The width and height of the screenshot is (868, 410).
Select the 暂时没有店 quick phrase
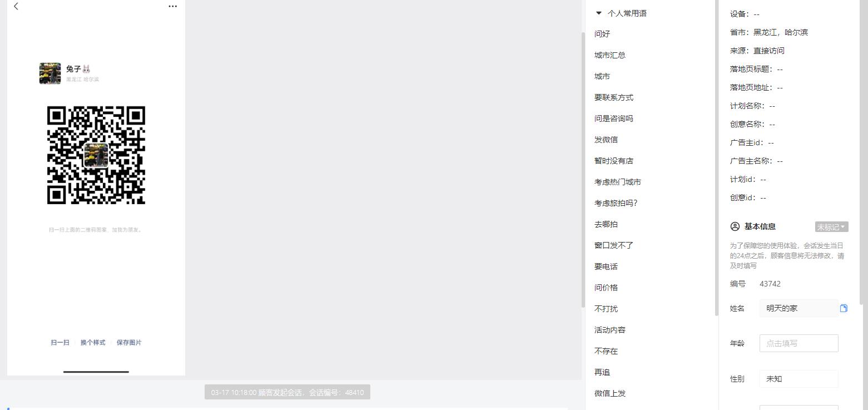[614, 161]
